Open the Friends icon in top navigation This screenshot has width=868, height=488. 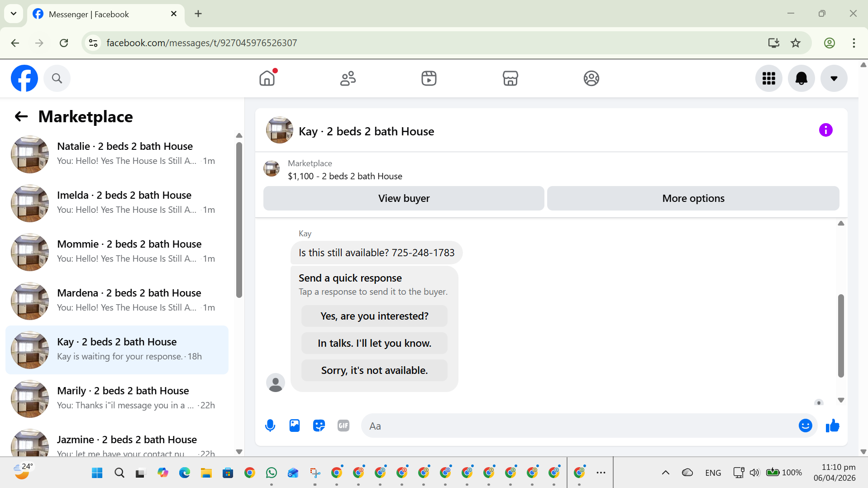point(348,78)
